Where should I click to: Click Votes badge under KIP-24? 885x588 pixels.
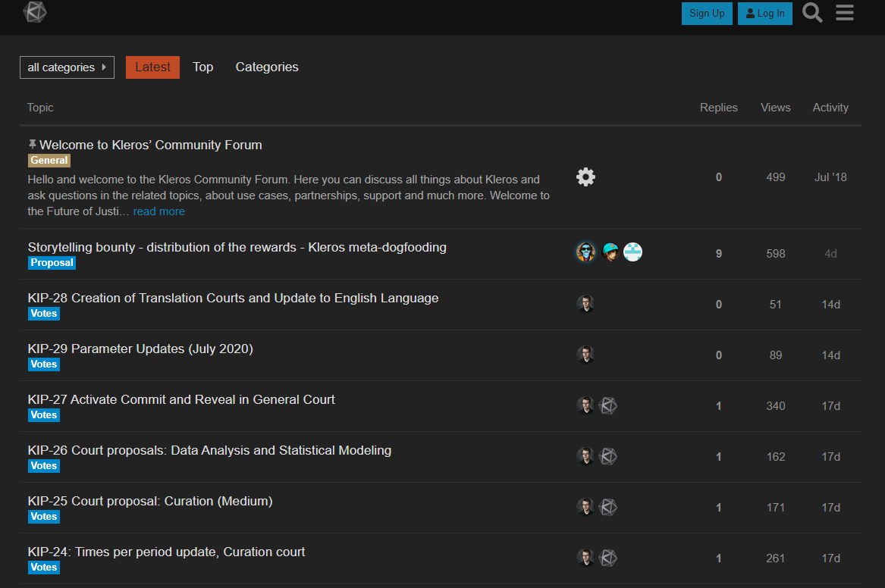click(44, 567)
